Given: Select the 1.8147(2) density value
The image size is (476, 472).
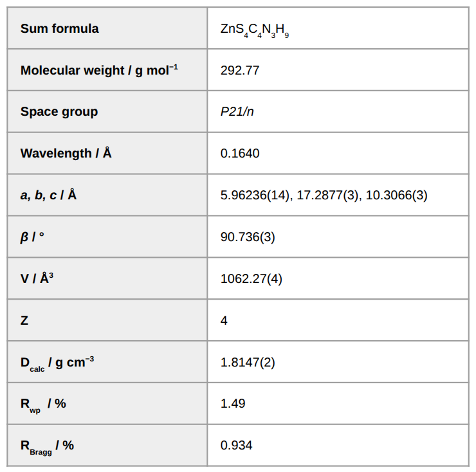Looking at the screenshot, I should (248, 362).
